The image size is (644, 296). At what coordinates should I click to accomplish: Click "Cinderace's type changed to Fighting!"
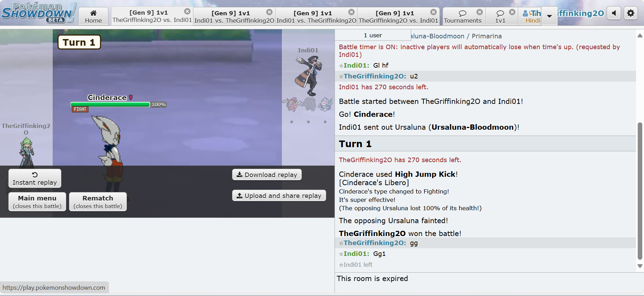pyautogui.click(x=394, y=191)
